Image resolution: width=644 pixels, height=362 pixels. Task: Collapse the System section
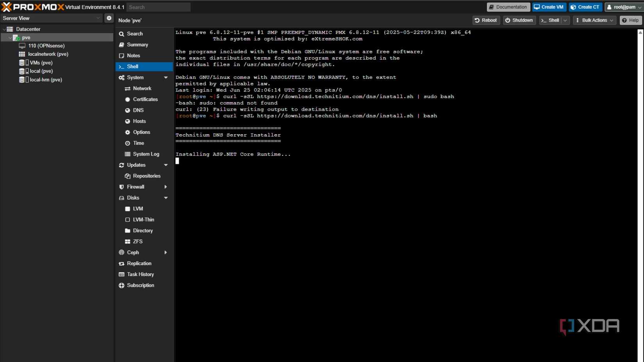point(166,77)
